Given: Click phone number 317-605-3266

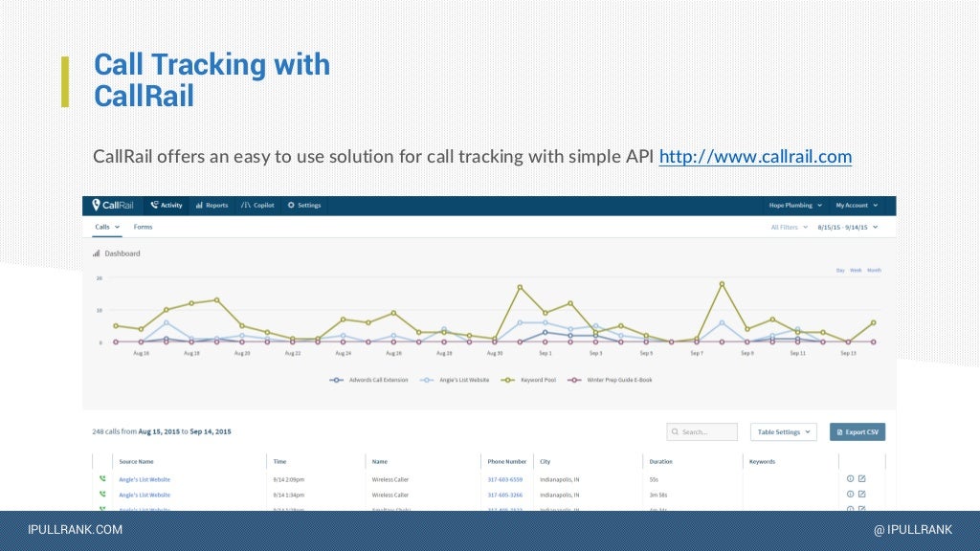Looking at the screenshot, I should [x=505, y=495].
